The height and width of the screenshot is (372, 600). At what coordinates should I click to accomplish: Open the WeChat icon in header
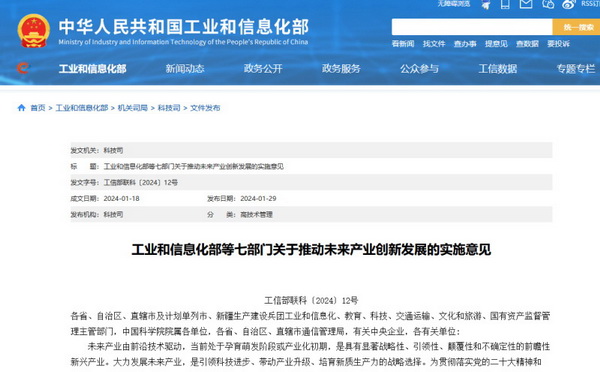(548, 4)
